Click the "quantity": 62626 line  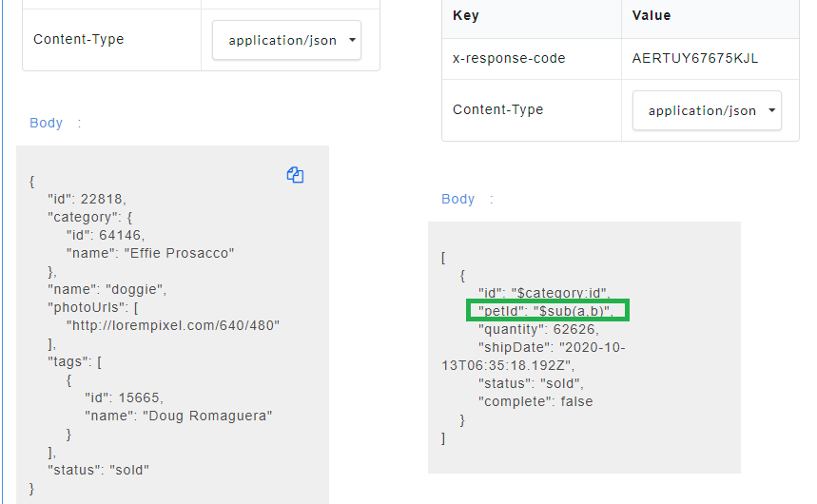(x=538, y=329)
